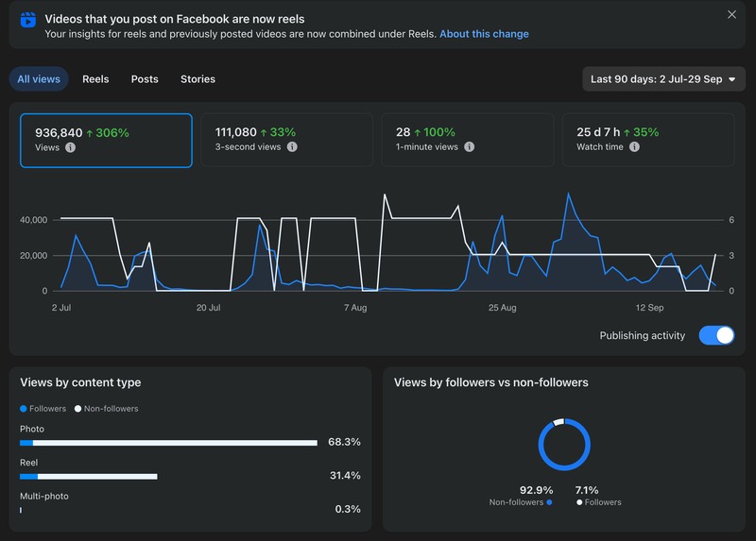Screen dimensions: 756x541
Task: Dismiss the reels notice with the X
Action: coord(731,15)
